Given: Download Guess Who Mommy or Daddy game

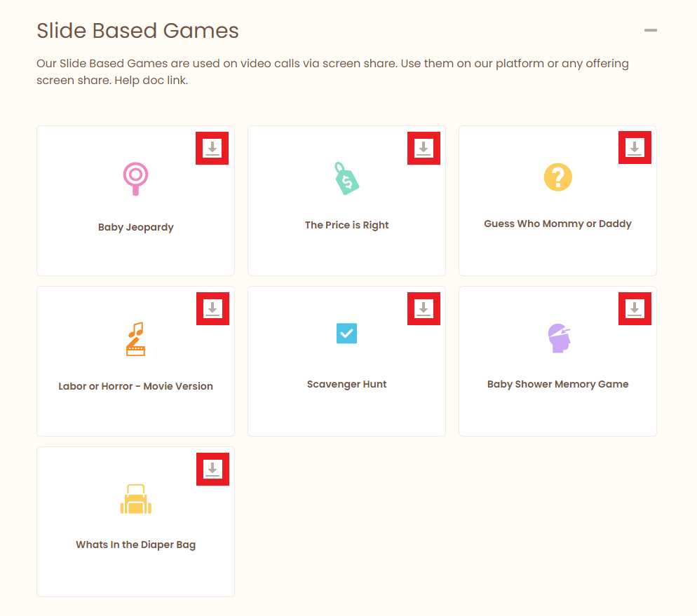Looking at the screenshot, I should point(635,148).
